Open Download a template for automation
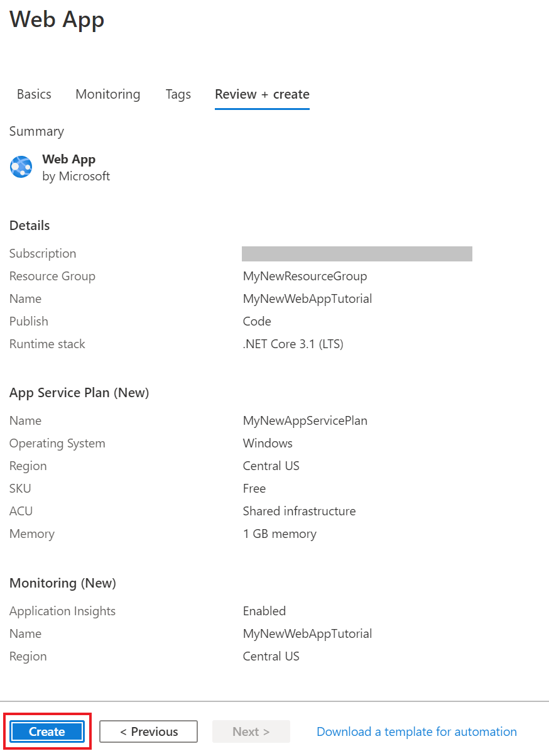The width and height of the screenshot is (549, 756). [x=416, y=731]
